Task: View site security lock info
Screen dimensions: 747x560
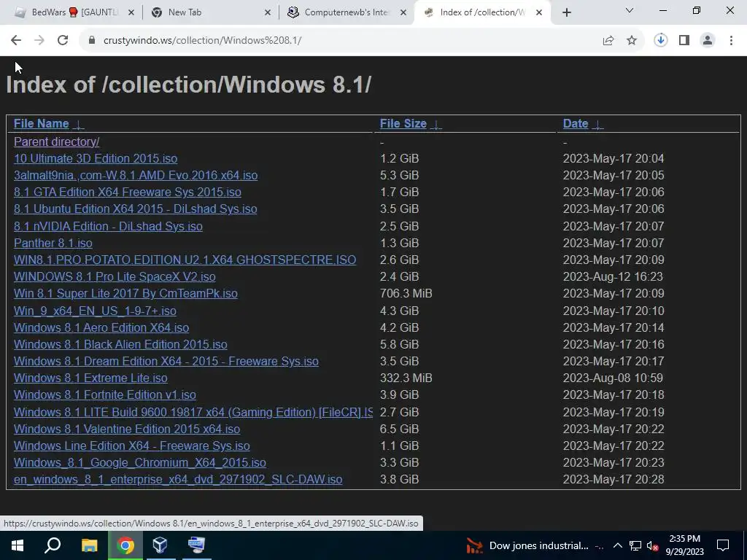Action: pyautogui.click(x=92, y=41)
